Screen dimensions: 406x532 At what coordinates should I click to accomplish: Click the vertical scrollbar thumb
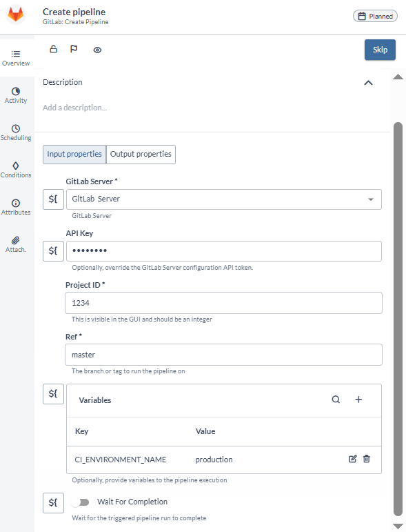click(398, 319)
